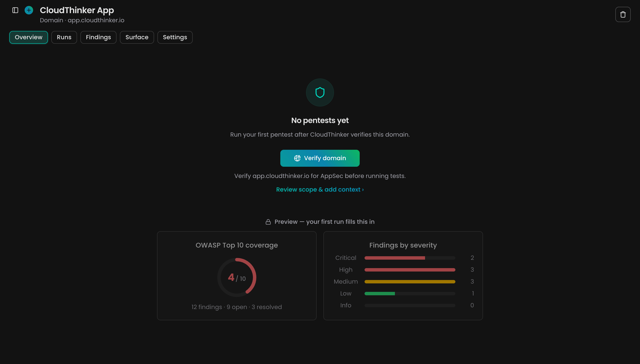Click the Low severity bar
The image size is (640, 364).
[x=410, y=294]
